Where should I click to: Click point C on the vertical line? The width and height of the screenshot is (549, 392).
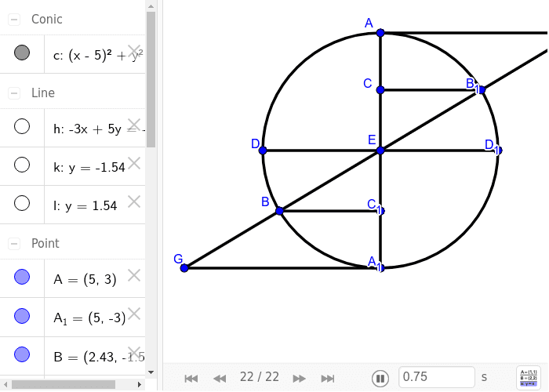[x=380, y=90]
